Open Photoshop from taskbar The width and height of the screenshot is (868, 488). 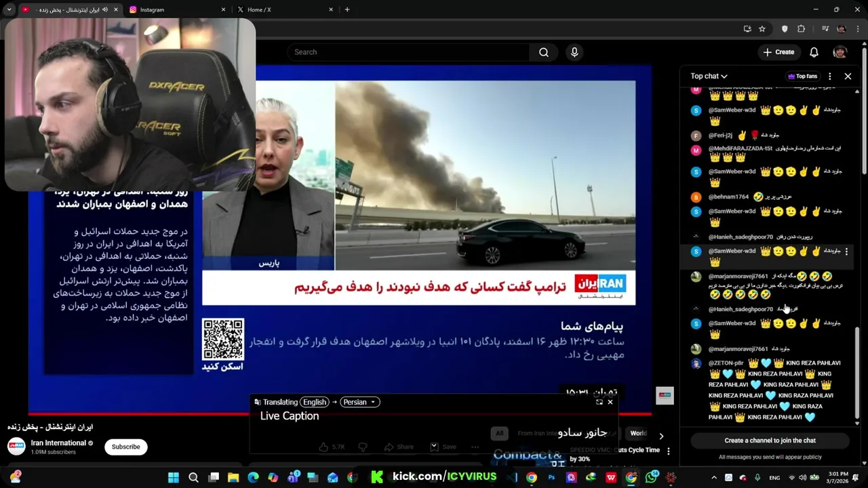tap(551, 478)
